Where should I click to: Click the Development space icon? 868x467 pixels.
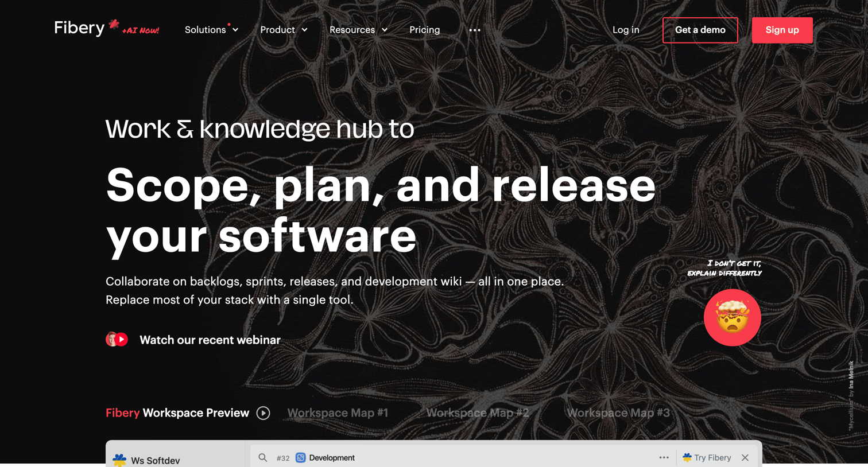click(x=301, y=458)
